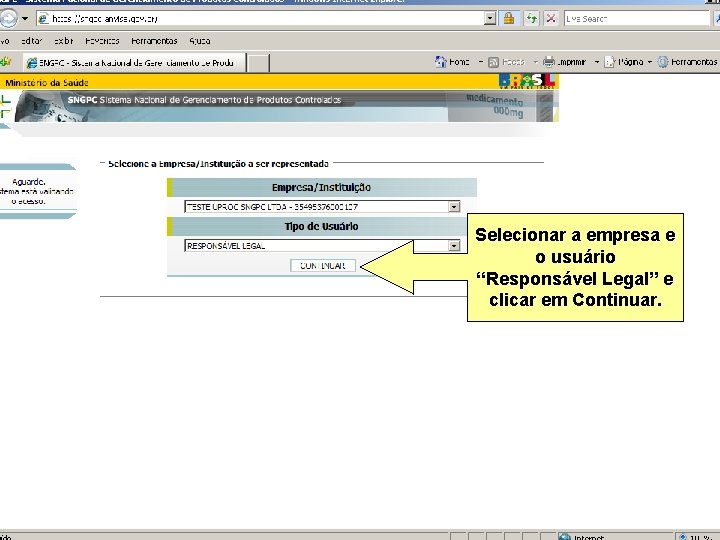The width and height of the screenshot is (720, 540).
Task: Expand the Home dropdown arrow
Action: coord(480,62)
